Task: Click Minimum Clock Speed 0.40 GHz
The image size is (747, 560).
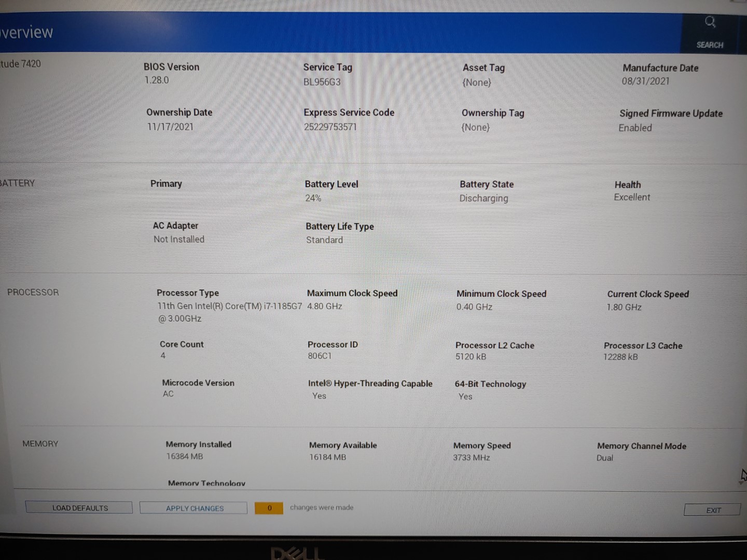Action: click(474, 307)
